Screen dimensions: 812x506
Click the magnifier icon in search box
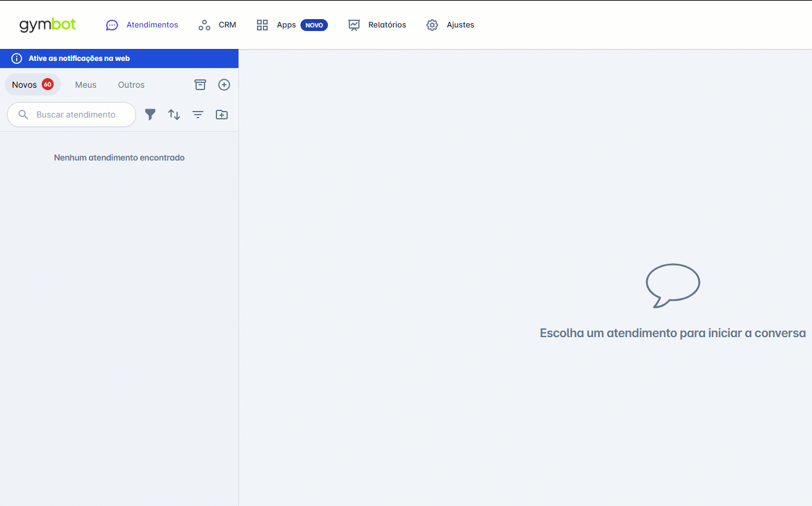(x=23, y=115)
